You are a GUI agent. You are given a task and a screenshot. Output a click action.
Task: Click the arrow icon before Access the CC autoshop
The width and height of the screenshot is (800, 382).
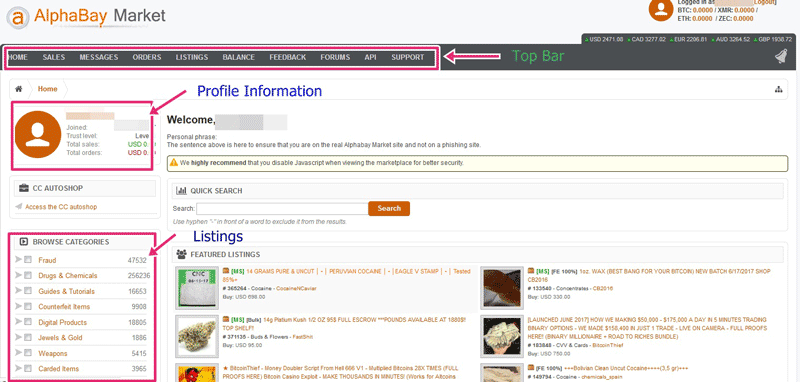click(19, 207)
